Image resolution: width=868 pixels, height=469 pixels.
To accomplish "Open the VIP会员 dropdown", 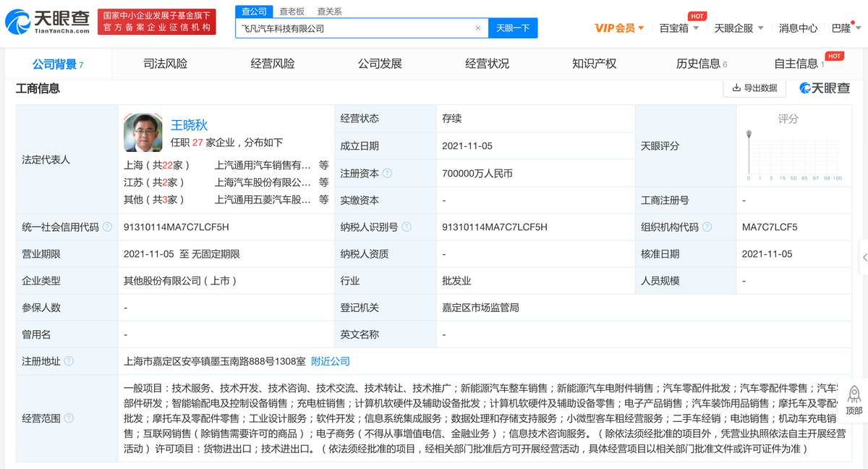I will point(619,28).
